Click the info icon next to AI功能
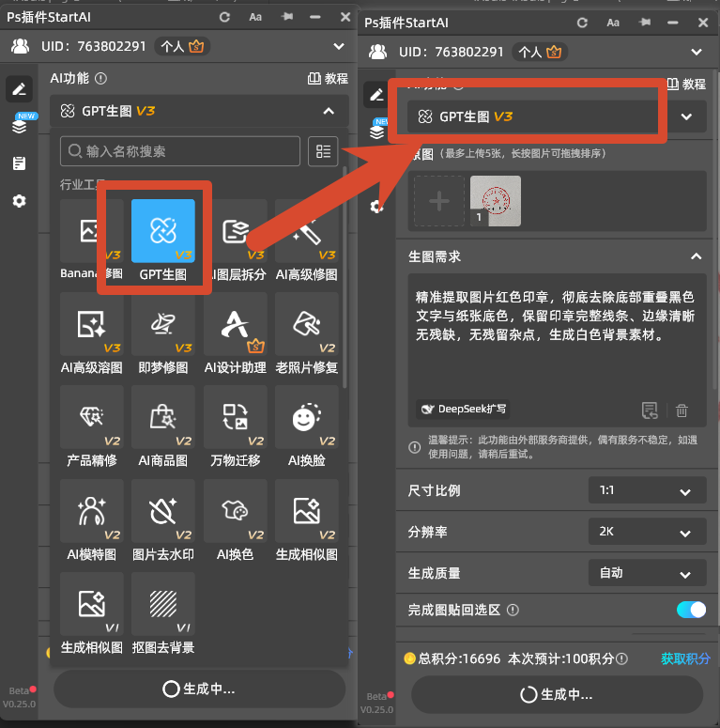 pos(100,79)
